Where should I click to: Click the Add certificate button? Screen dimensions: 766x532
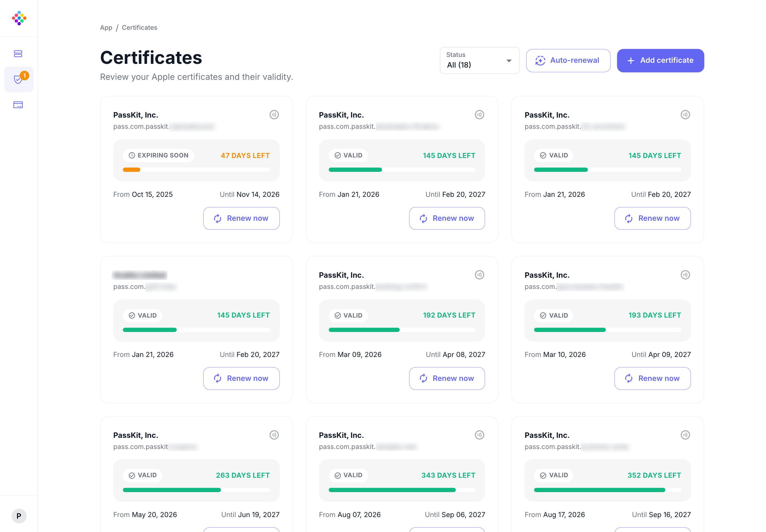[x=660, y=61]
